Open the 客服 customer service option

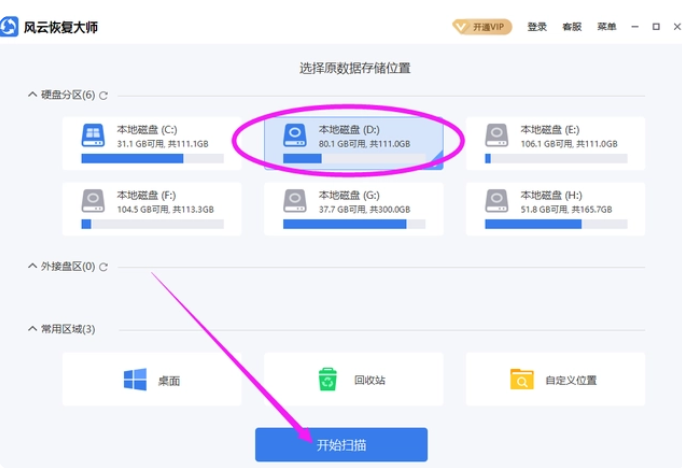coord(572,27)
